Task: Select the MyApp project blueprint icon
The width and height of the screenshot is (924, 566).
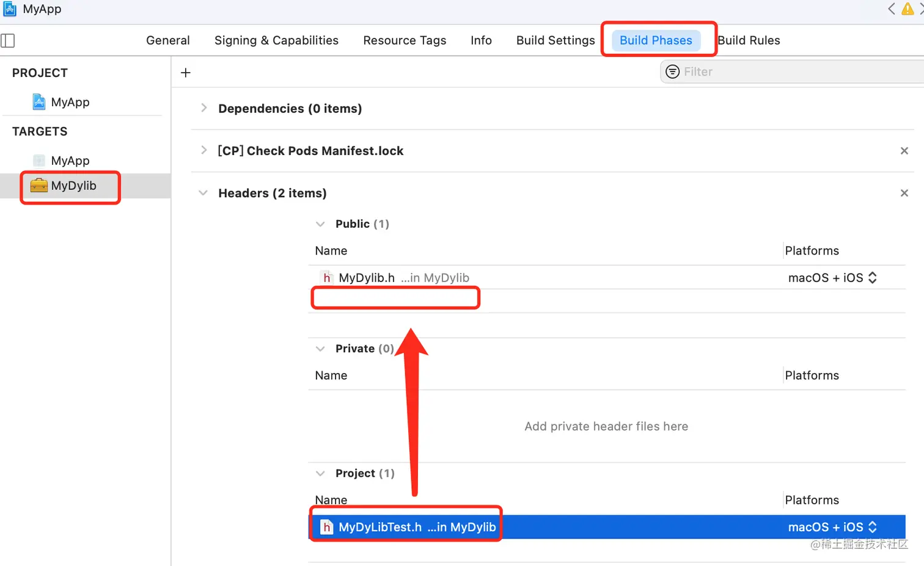Action: coord(39,102)
